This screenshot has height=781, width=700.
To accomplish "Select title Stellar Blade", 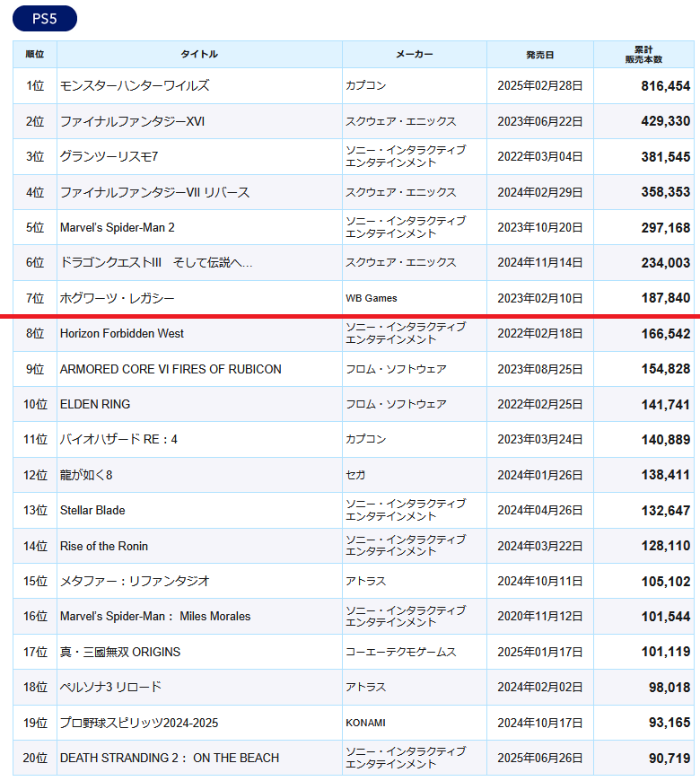I will [x=92, y=510].
